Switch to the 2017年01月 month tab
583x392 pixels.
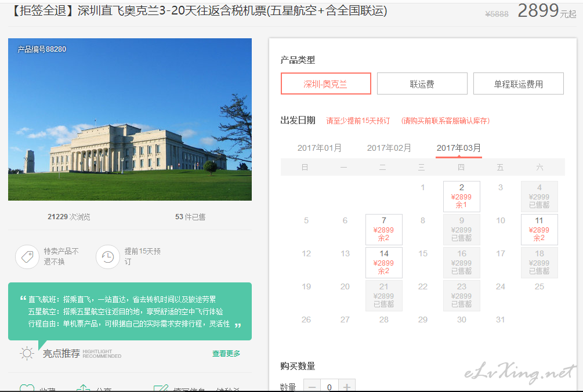pos(320,148)
